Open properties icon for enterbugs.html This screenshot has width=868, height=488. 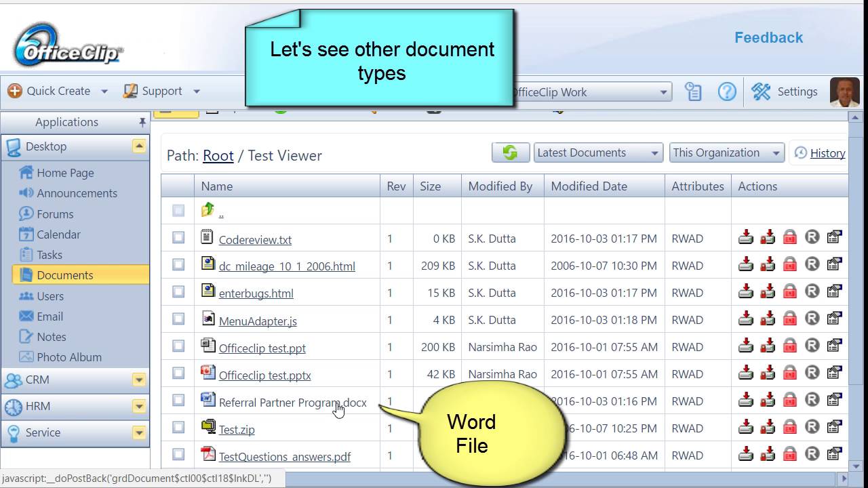click(834, 291)
